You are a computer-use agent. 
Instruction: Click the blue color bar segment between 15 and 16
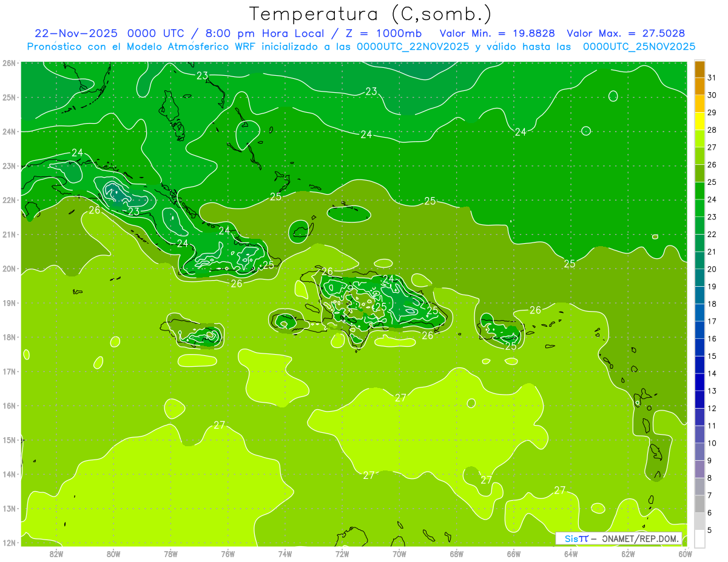pyautogui.click(x=699, y=347)
